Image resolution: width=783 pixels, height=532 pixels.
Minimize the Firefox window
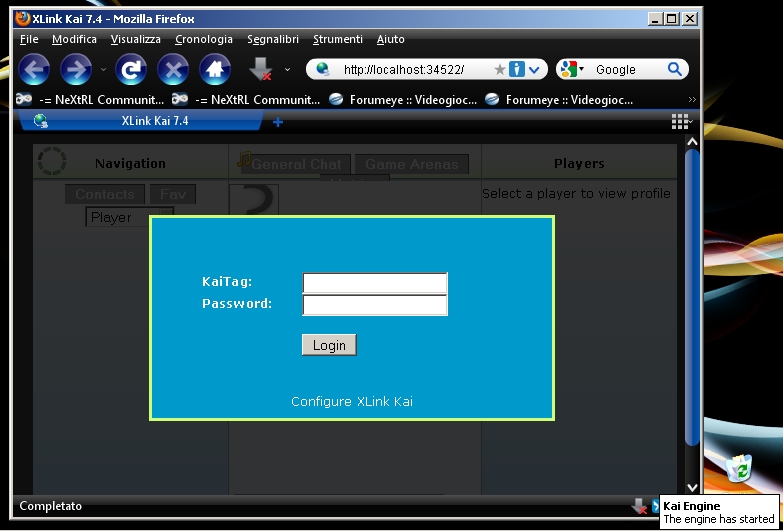pos(655,19)
